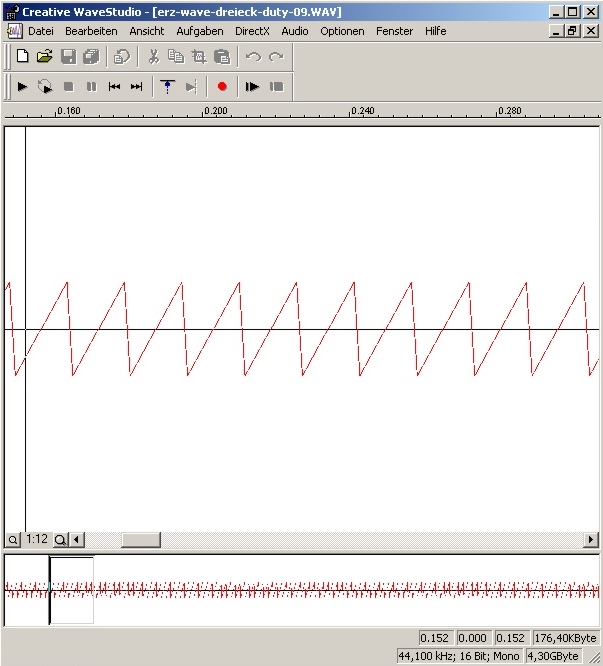Click the view-range box in overview
This screenshot has height=666, width=603.
pos(71,590)
